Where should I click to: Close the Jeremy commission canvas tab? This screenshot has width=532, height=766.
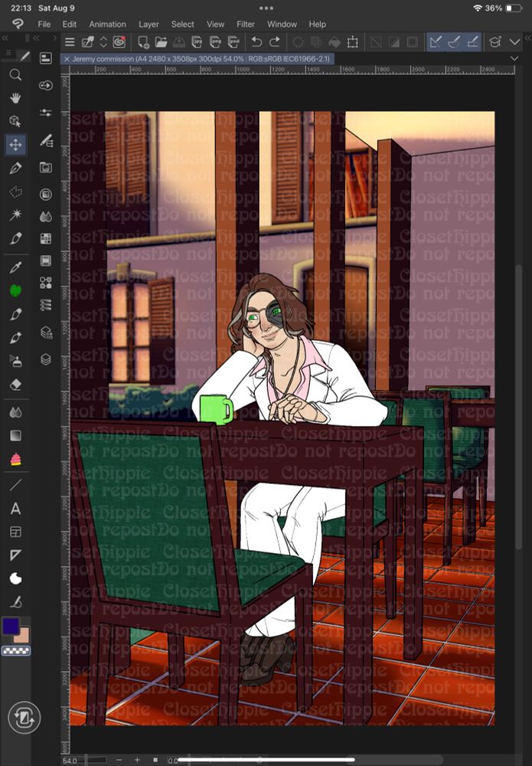67,59
